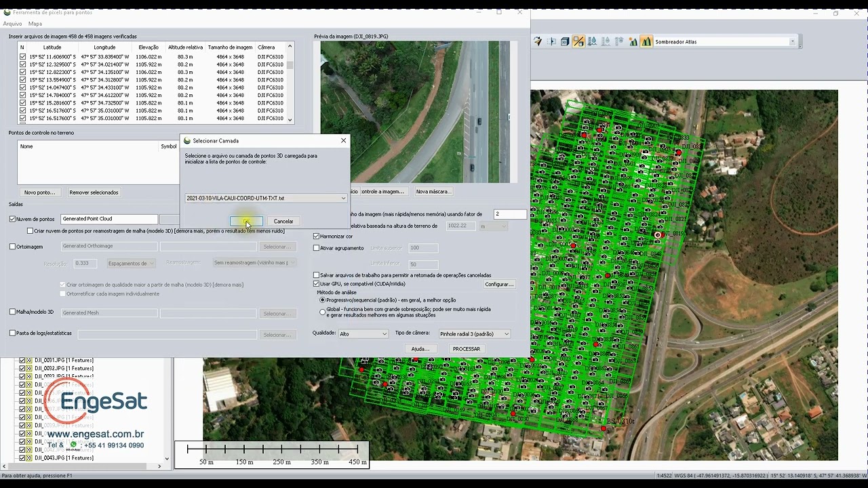Open the Qualidade dropdown set to Alto
The width and height of the screenshot is (868, 488).
pos(363,333)
